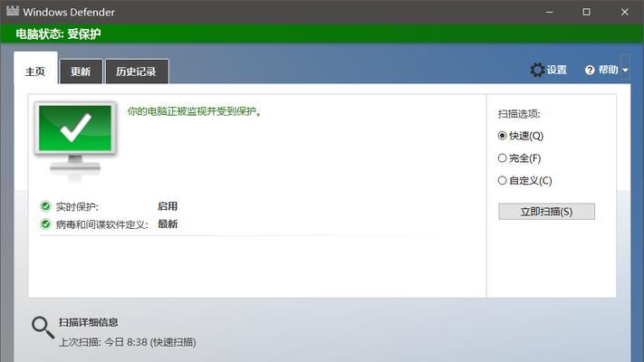Open 设置 settings link
644x362 pixels.
click(556, 70)
